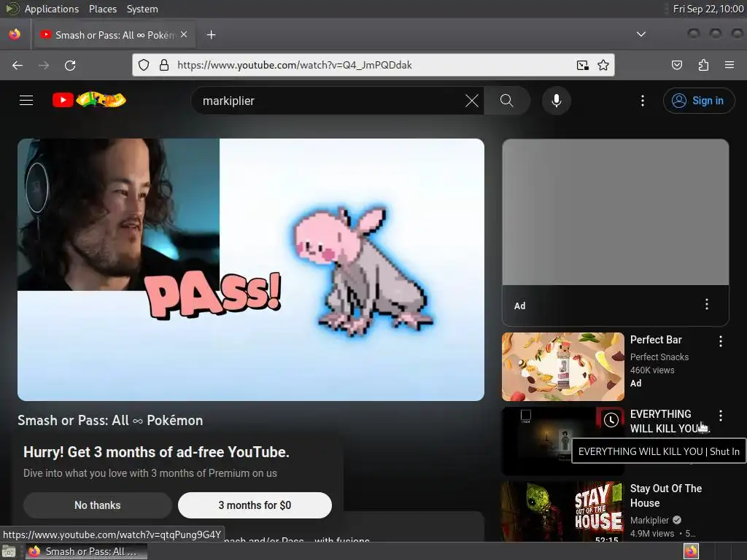Screen dimensions: 747x560
Task: Open the Places menu
Action: click(102, 9)
